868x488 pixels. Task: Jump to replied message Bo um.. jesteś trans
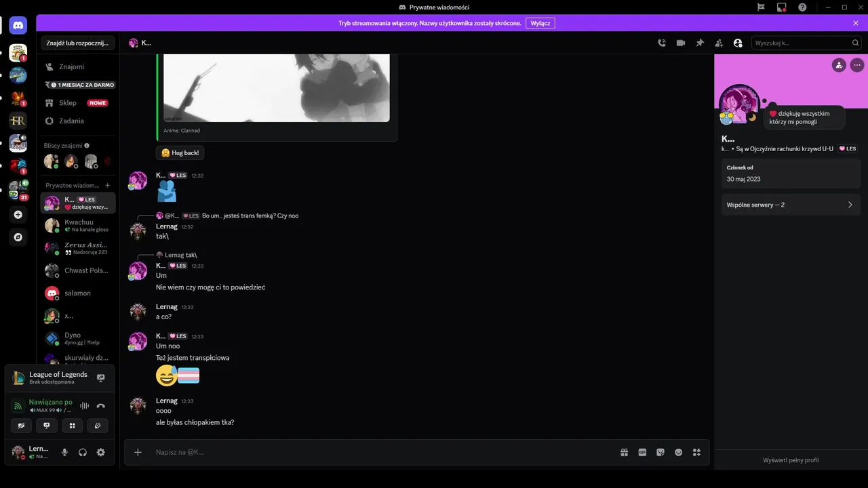pyautogui.click(x=250, y=216)
